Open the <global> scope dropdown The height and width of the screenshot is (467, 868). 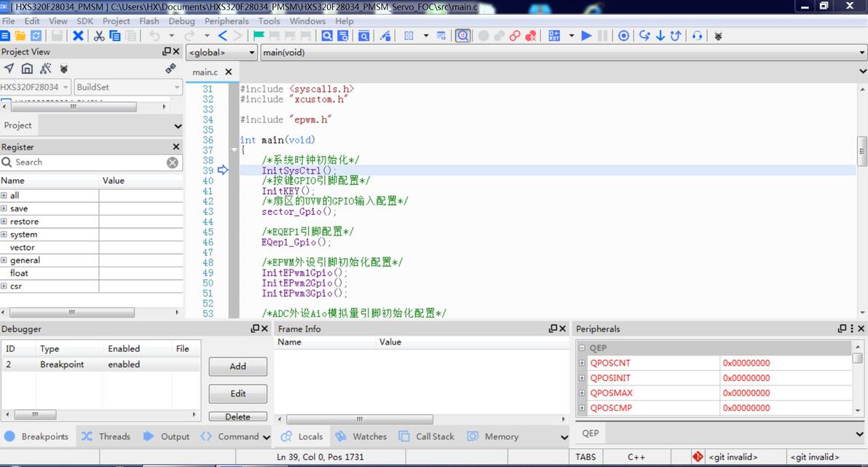[222, 52]
